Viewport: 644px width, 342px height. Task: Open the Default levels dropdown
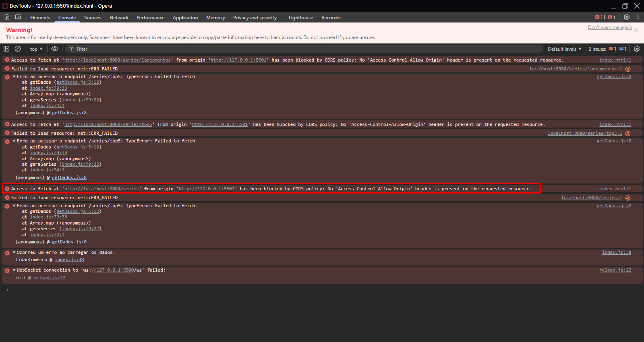(x=565, y=49)
